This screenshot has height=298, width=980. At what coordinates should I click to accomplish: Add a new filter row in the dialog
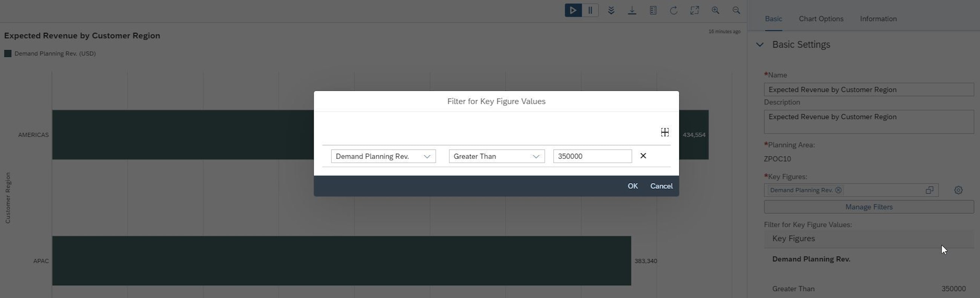(x=664, y=132)
